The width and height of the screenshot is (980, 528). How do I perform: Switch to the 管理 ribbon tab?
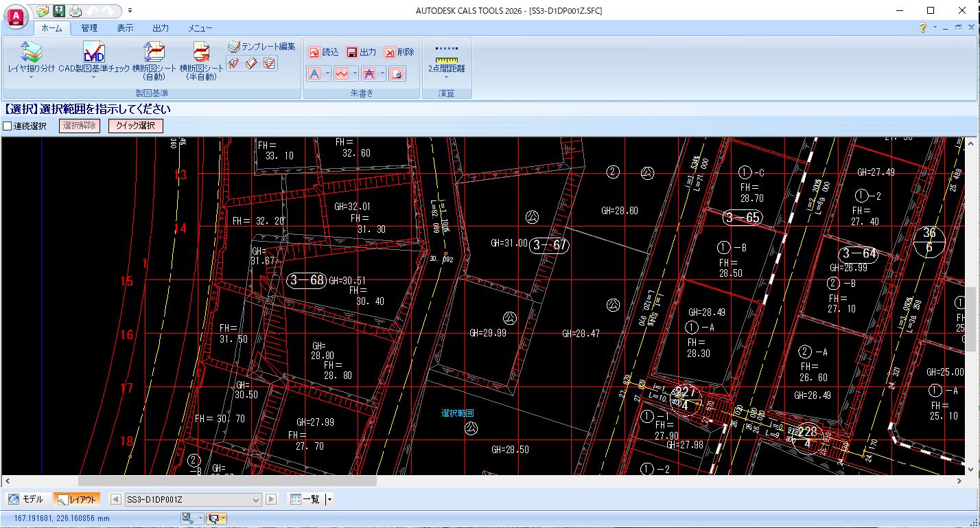89,28
